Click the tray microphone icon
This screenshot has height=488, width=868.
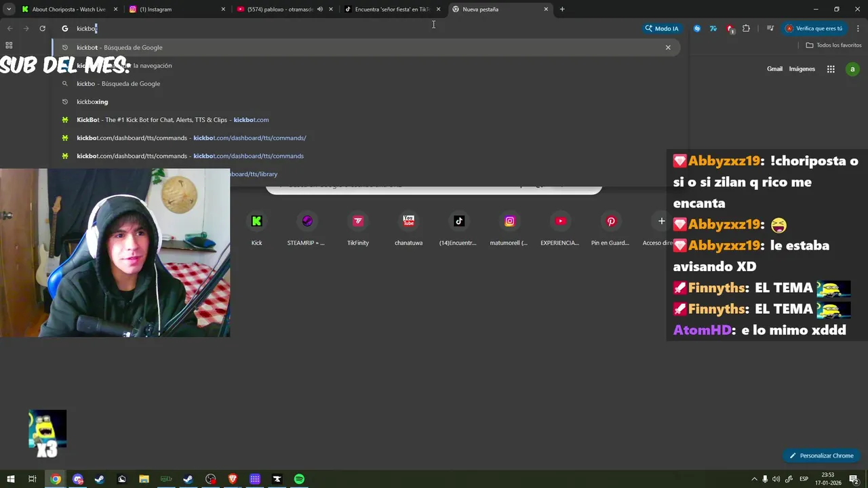[765, 479]
